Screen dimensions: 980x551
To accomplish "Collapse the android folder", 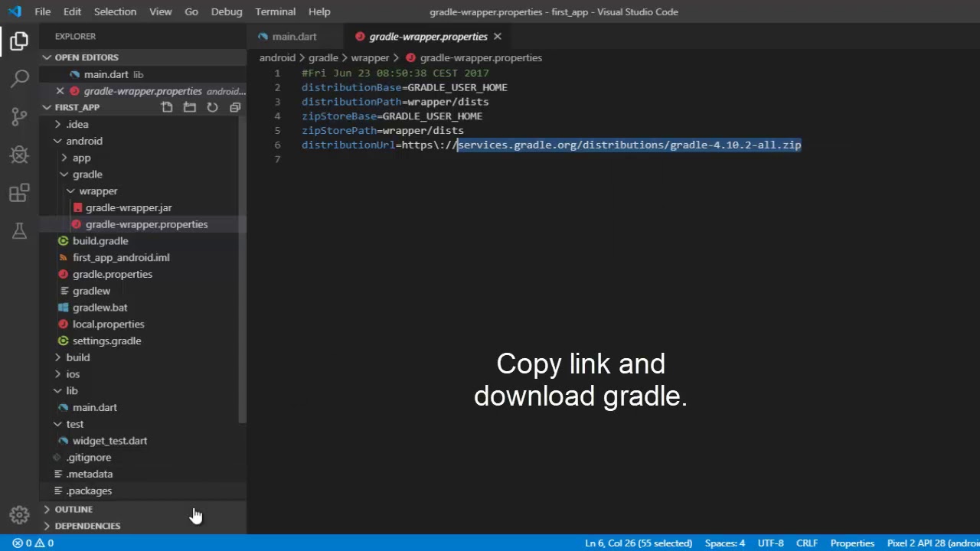I will point(57,141).
